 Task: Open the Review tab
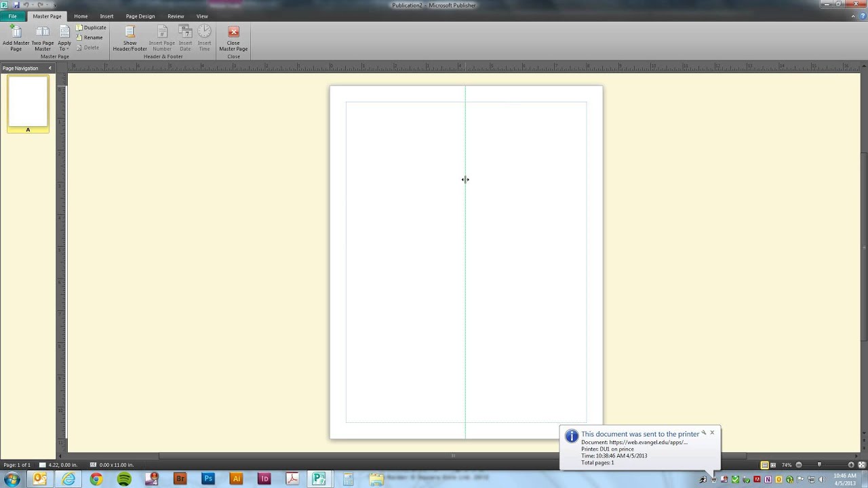pos(176,16)
